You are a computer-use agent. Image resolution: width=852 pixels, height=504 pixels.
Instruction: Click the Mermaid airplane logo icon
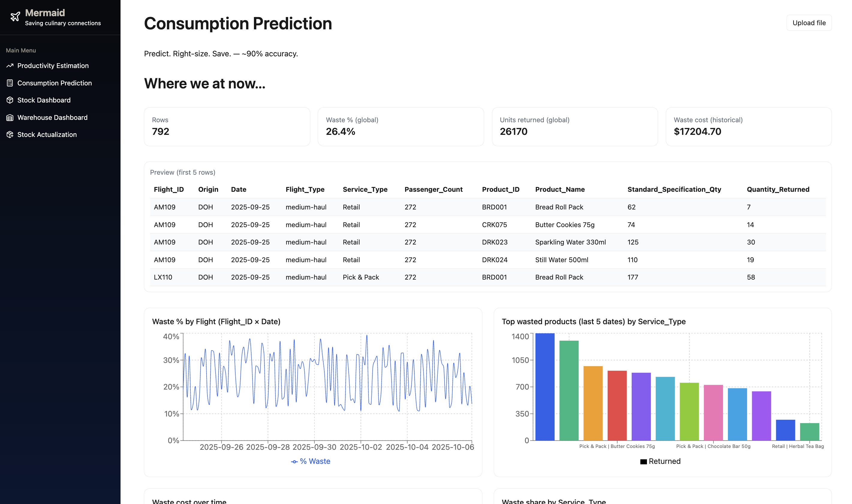pos(15,17)
